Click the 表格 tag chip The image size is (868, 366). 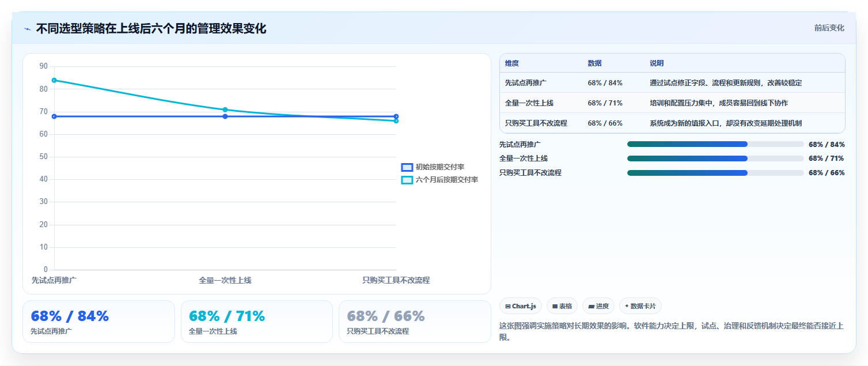tap(562, 306)
